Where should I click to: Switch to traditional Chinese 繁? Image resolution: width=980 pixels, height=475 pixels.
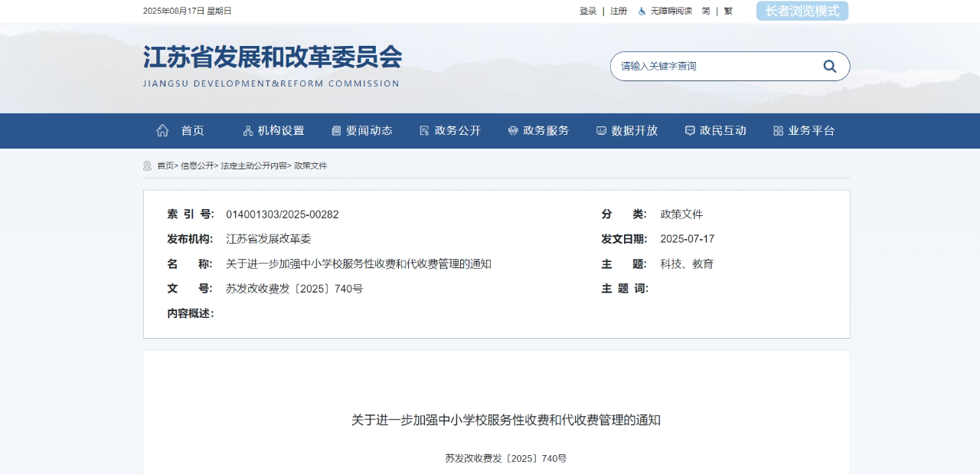coord(727,11)
